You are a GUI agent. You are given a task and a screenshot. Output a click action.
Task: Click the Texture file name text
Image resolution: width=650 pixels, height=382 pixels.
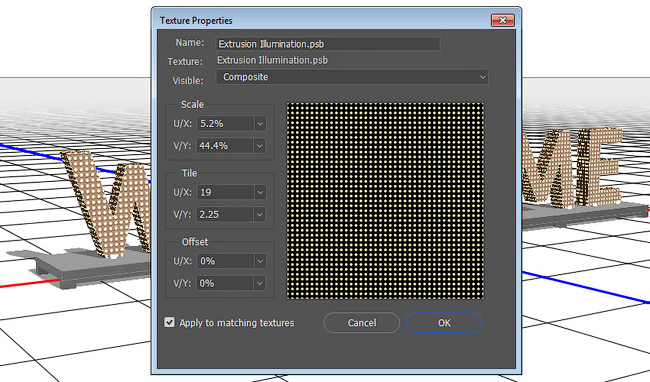pos(272,60)
